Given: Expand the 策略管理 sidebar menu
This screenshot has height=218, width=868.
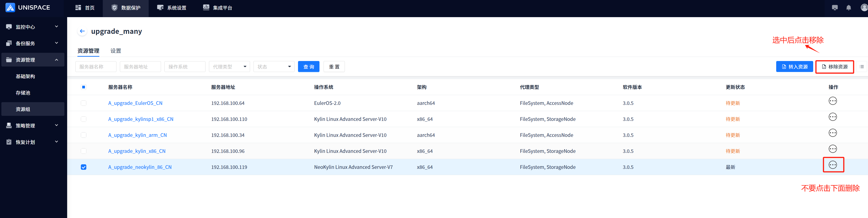Looking at the screenshot, I should [x=57, y=125].
